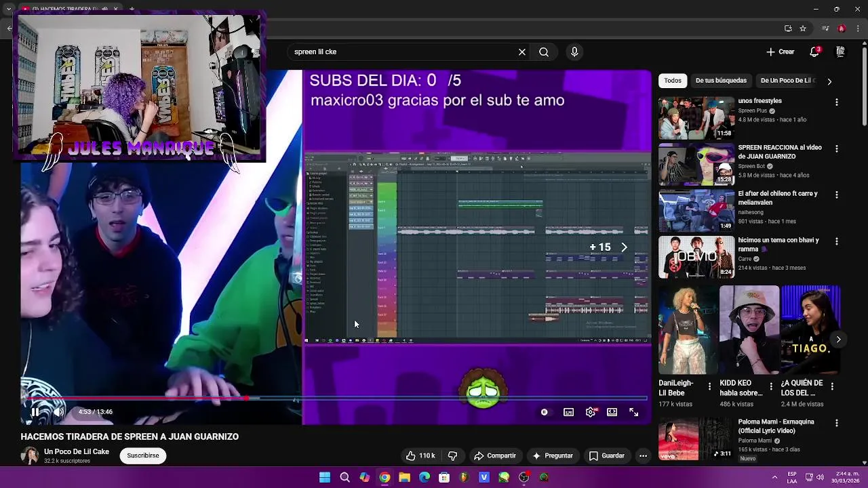Open video player settings gear
This screenshot has width=868, height=488.
click(591, 412)
